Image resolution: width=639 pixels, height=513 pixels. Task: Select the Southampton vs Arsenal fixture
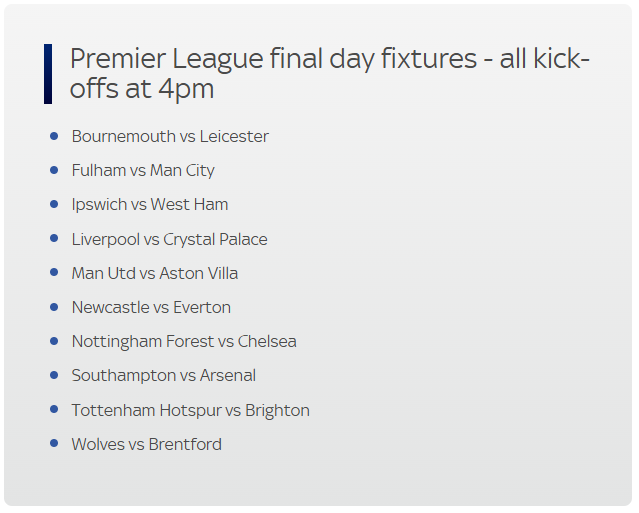164,376
